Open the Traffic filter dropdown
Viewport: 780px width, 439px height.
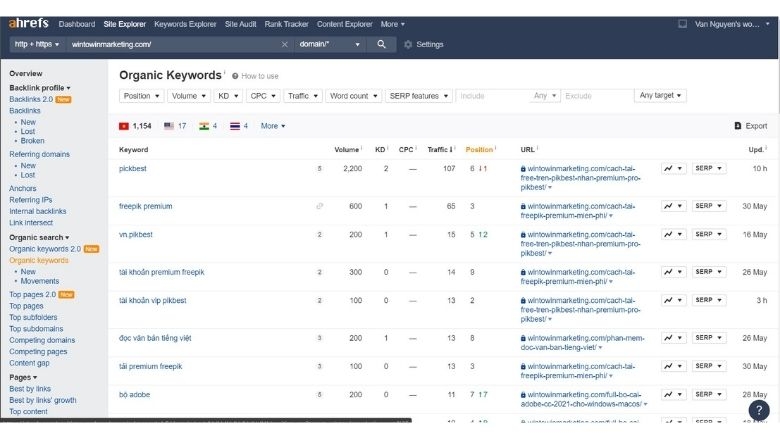pos(302,96)
